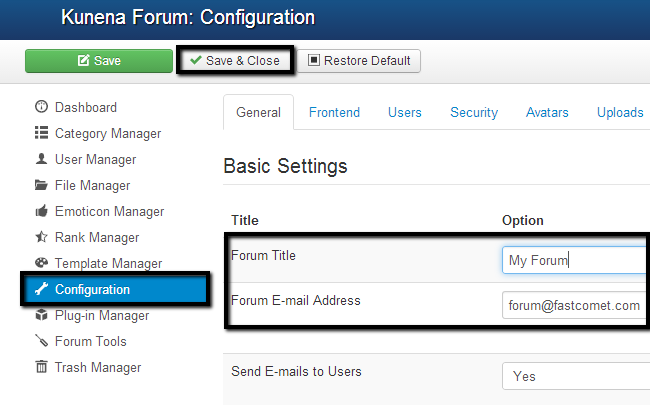Click the Template Manager palette icon
This screenshot has width=650, height=405.
tap(41, 263)
